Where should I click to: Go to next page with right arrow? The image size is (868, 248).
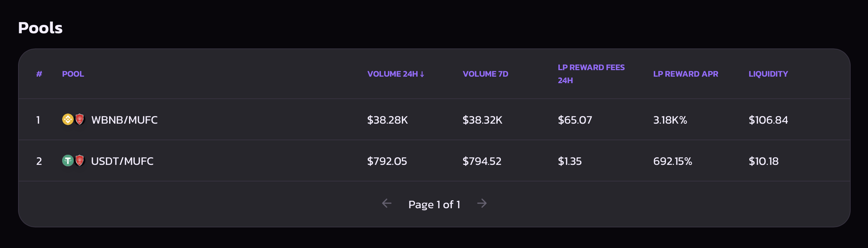click(482, 204)
